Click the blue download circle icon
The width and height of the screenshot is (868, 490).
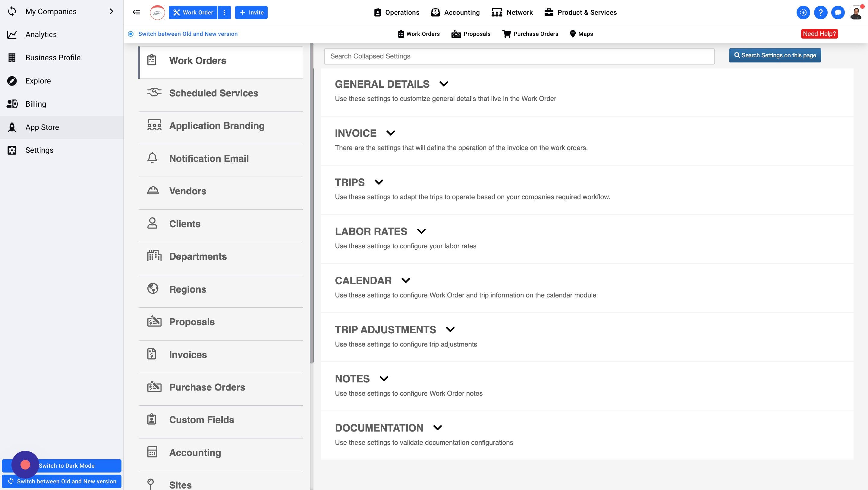[x=803, y=12]
